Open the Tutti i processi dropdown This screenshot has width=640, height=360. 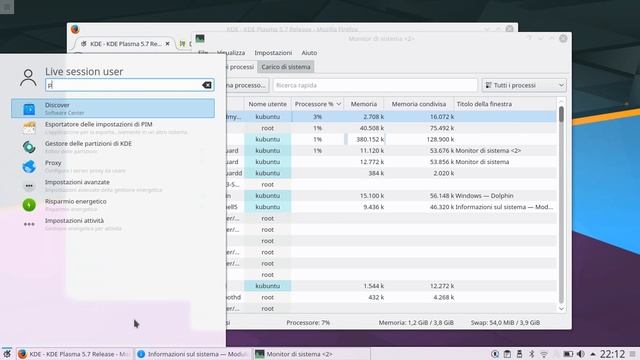pyautogui.click(x=524, y=85)
